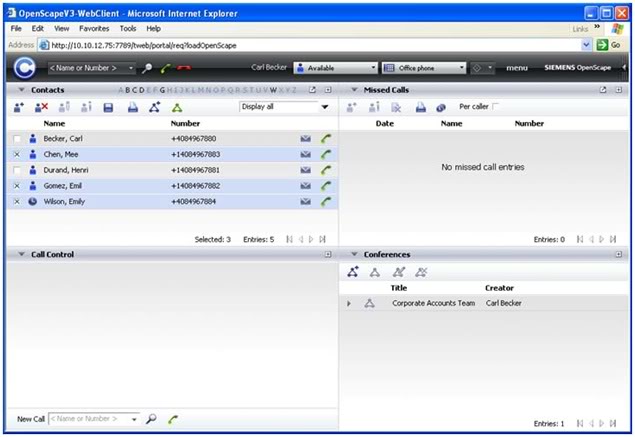Send email to Durand, Henri

point(306,170)
